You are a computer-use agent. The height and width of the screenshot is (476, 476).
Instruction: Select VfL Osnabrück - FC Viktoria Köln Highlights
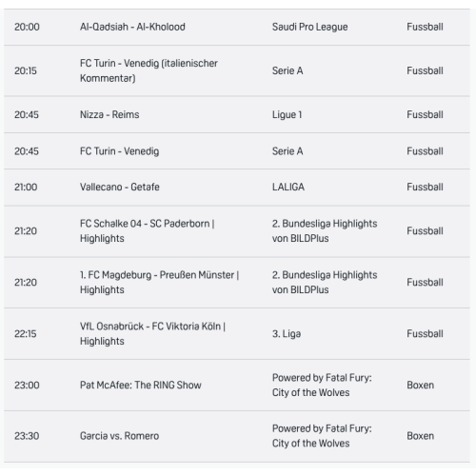[237, 334]
